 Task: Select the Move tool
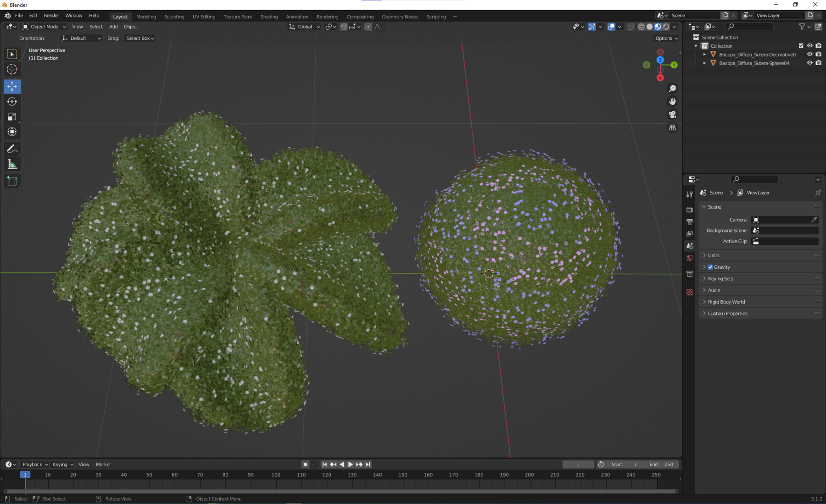(12, 86)
